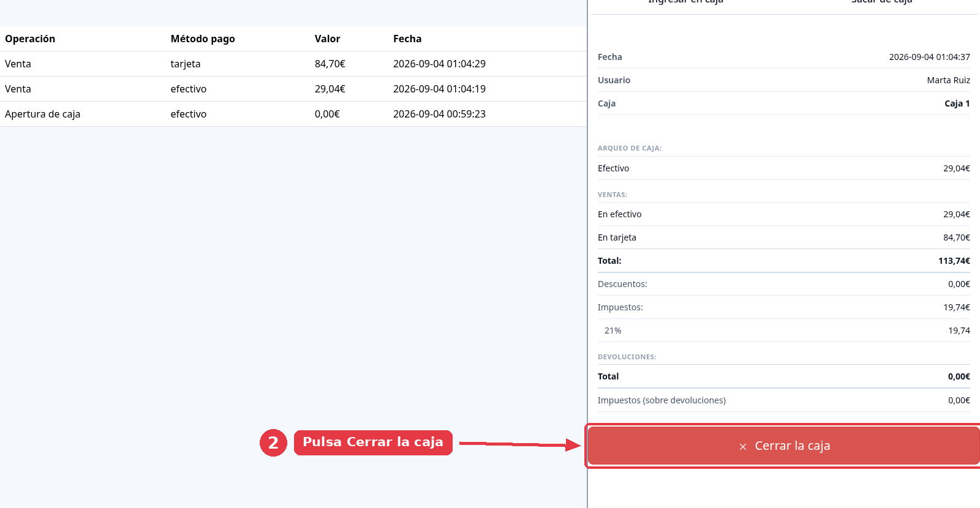
Task: Select 29,04€ beside the Arqueo Efectivo label
Action: (x=956, y=168)
